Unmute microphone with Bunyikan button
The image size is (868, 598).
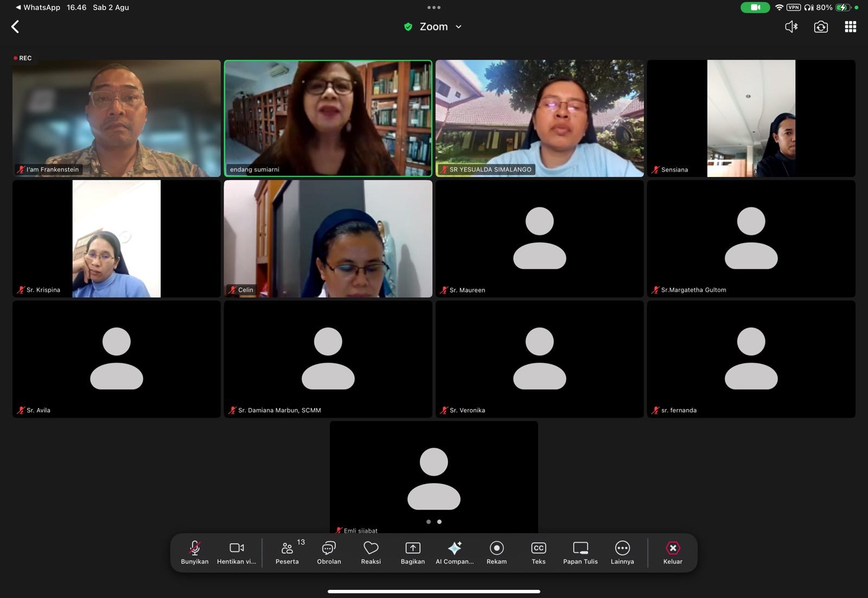pyautogui.click(x=195, y=552)
